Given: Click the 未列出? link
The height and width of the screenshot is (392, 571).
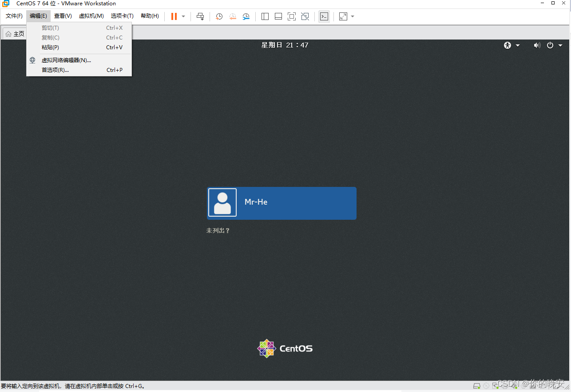Looking at the screenshot, I should (218, 231).
